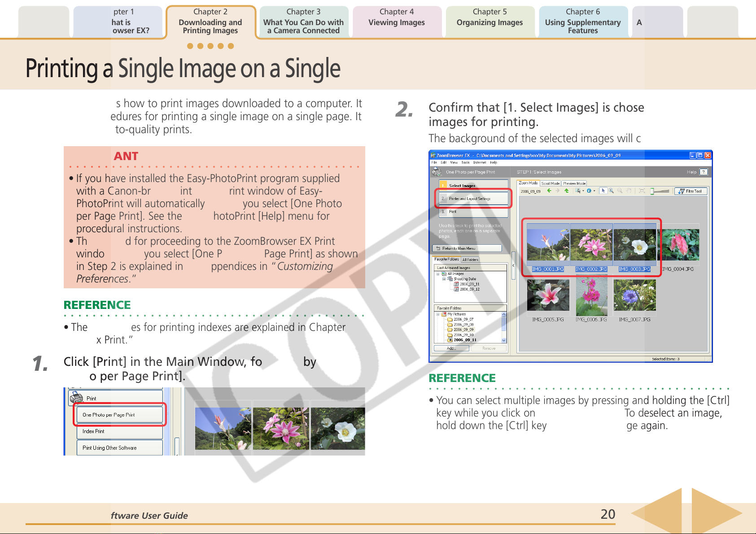Click step 2 Printer and Layout Settings
The height and width of the screenshot is (534, 756).
(473, 198)
